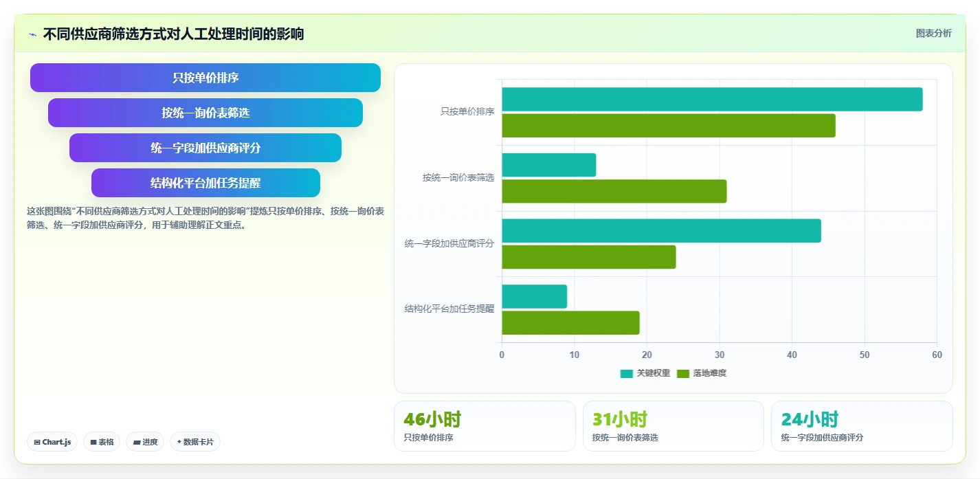Click the teal bar for 按统一询价表筛选

pyautogui.click(x=548, y=165)
